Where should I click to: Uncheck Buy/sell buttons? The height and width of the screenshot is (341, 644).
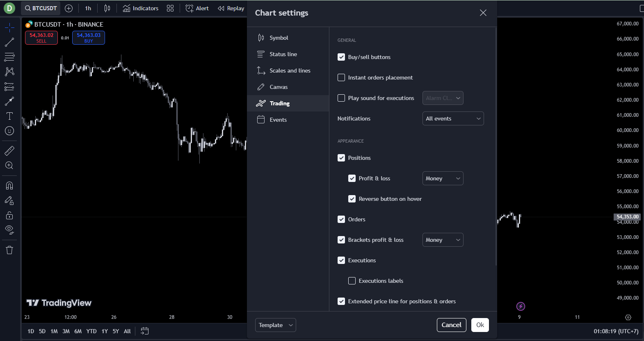(341, 57)
